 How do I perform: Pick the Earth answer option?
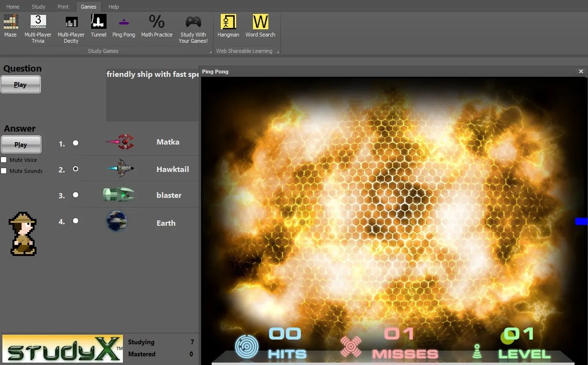[x=75, y=221]
